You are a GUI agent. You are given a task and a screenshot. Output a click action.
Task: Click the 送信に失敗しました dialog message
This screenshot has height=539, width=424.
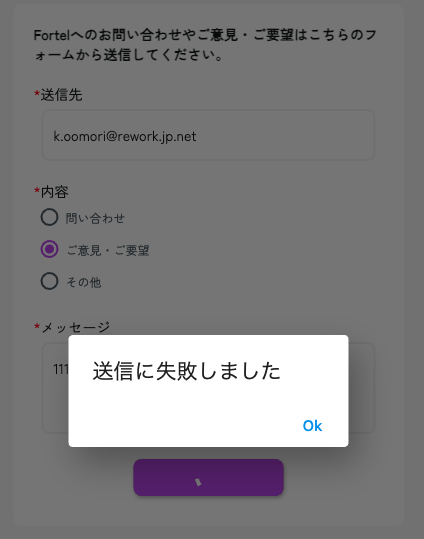point(187,371)
